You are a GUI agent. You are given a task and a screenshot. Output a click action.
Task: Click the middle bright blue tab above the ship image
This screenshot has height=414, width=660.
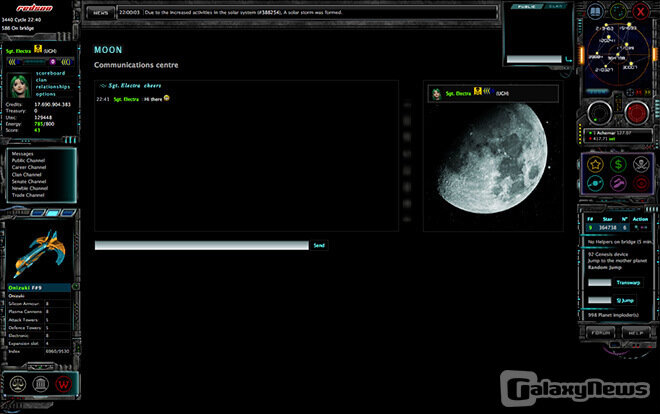52,213
